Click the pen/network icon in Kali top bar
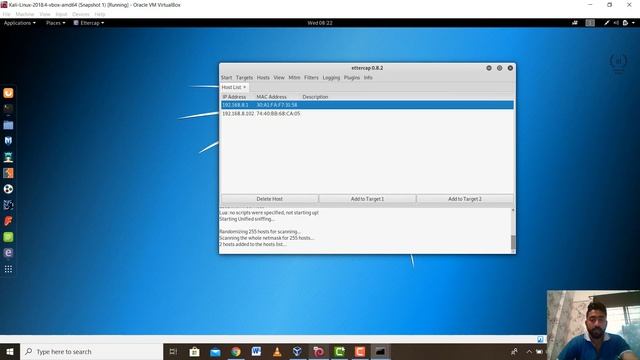640x360 pixels. coord(607,23)
